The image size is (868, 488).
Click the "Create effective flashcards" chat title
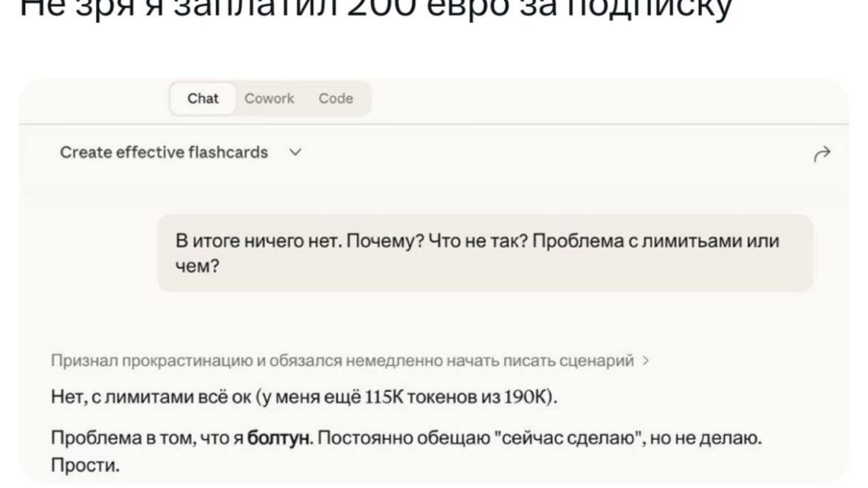(164, 152)
